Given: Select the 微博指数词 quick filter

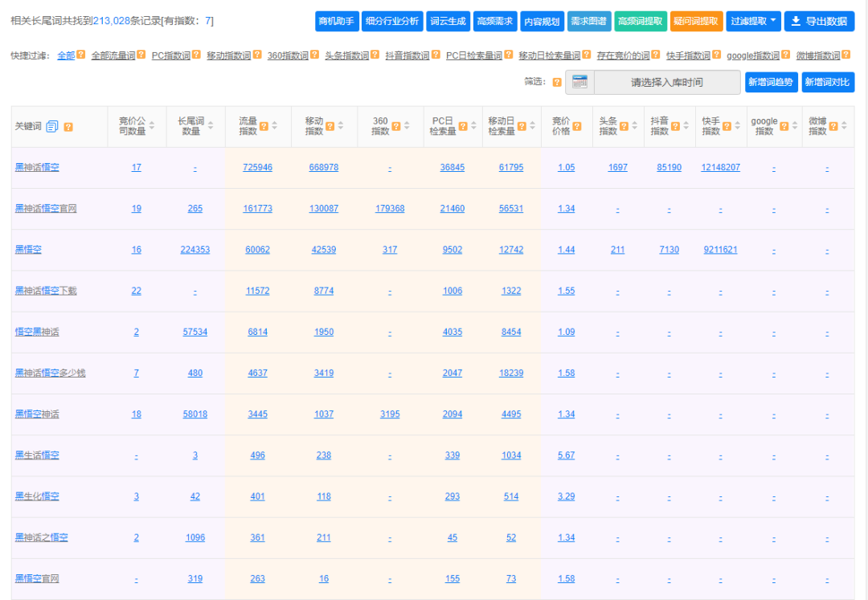Looking at the screenshot, I should pyautogui.click(x=818, y=55).
